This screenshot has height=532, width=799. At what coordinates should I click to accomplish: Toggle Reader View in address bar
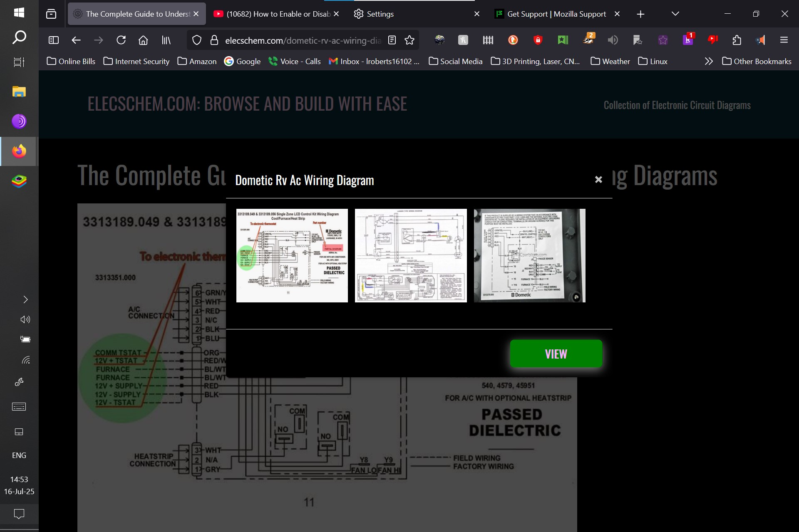392,40
